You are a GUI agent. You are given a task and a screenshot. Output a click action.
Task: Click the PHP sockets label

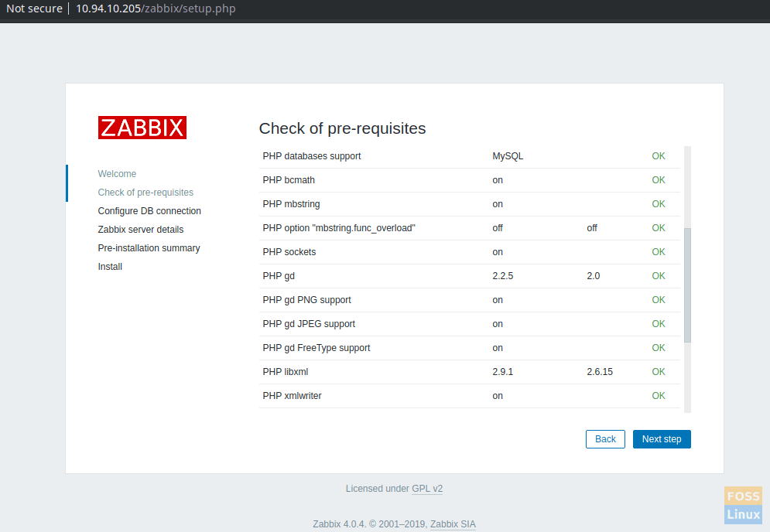[x=289, y=252]
